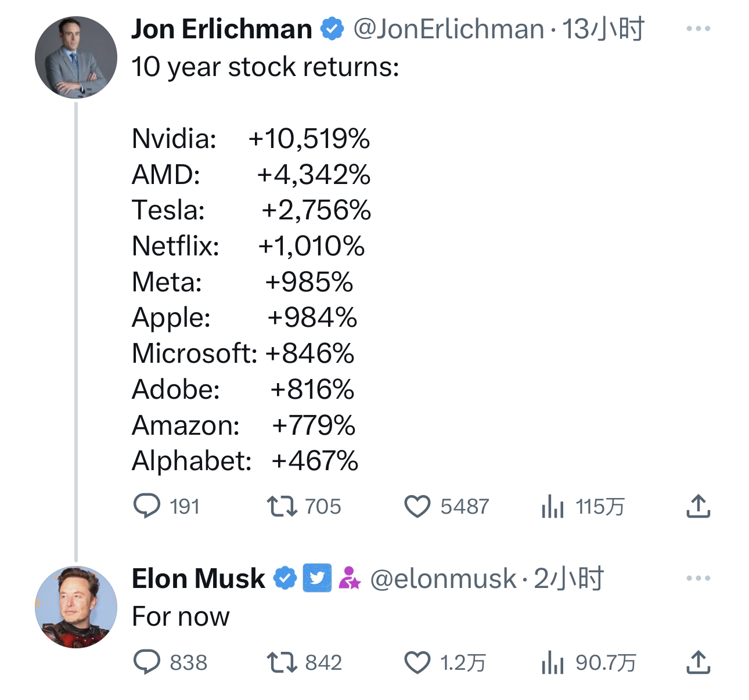The image size is (749, 700).
Task: View analytics on Jon Erlichman's tweet
Action: point(552,506)
